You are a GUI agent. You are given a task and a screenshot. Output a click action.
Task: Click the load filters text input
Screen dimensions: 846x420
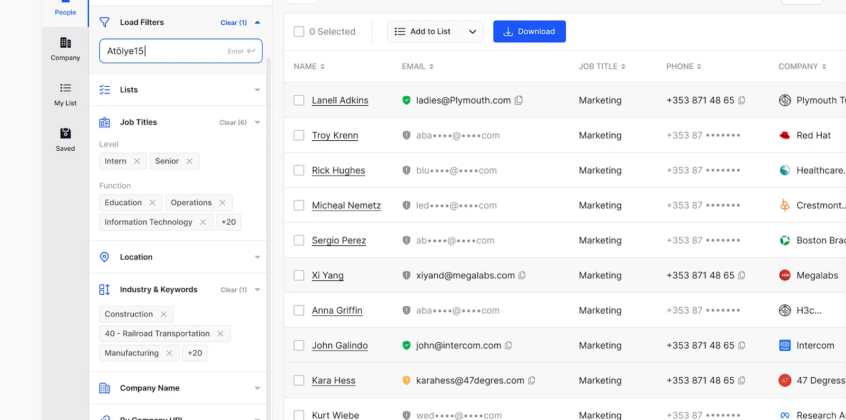[165, 51]
